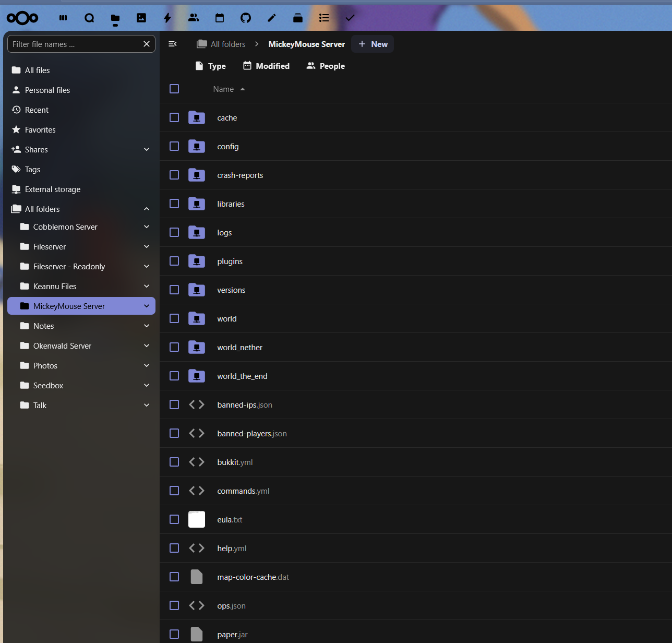This screenshot has width=672, height=643.
Task: Click the plugins folder icon
Action: coord(197,261)
